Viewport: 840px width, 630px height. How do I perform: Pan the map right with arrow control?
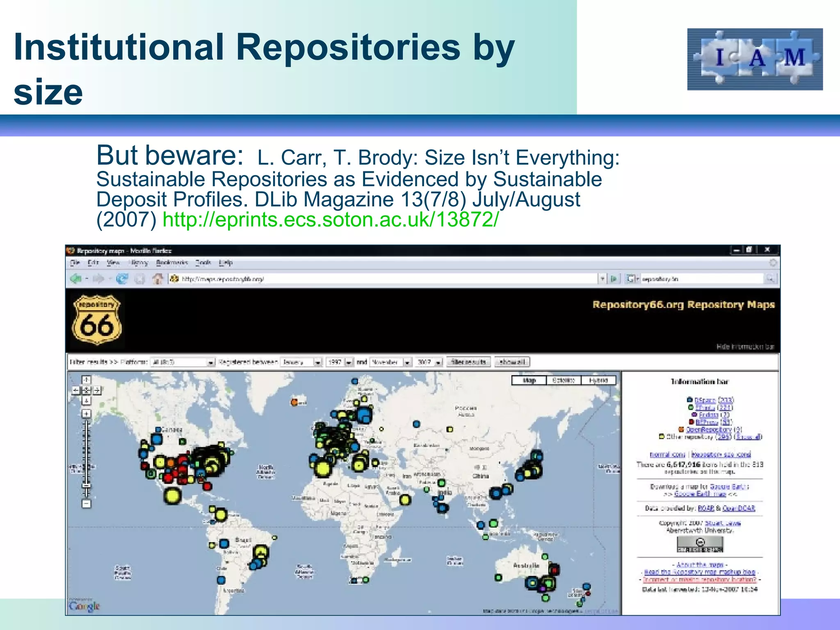point(97,390)
